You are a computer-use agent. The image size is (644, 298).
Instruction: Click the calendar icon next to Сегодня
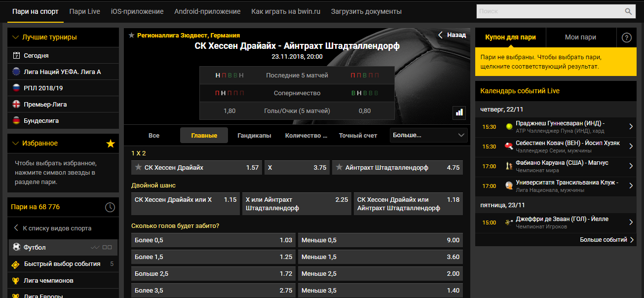point(16,55)
